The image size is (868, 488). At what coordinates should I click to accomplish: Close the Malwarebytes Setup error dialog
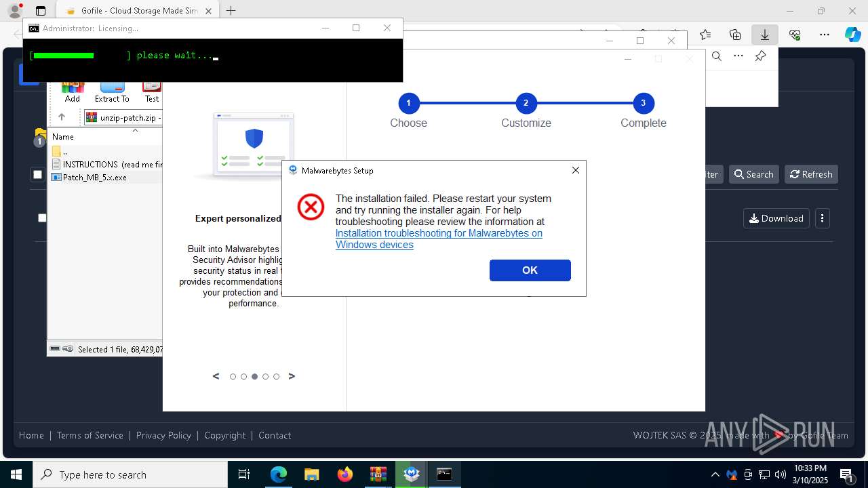tap(575, 170)
